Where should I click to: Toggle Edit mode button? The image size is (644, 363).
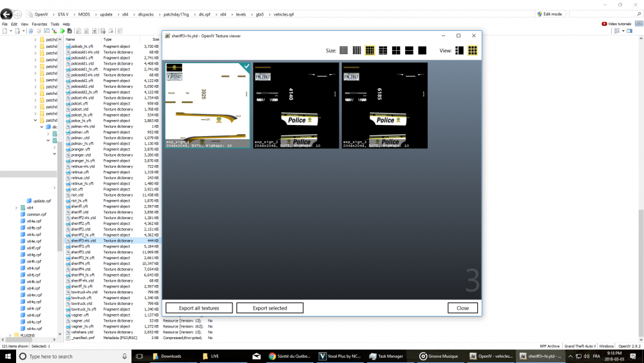[x=549, y=14]
